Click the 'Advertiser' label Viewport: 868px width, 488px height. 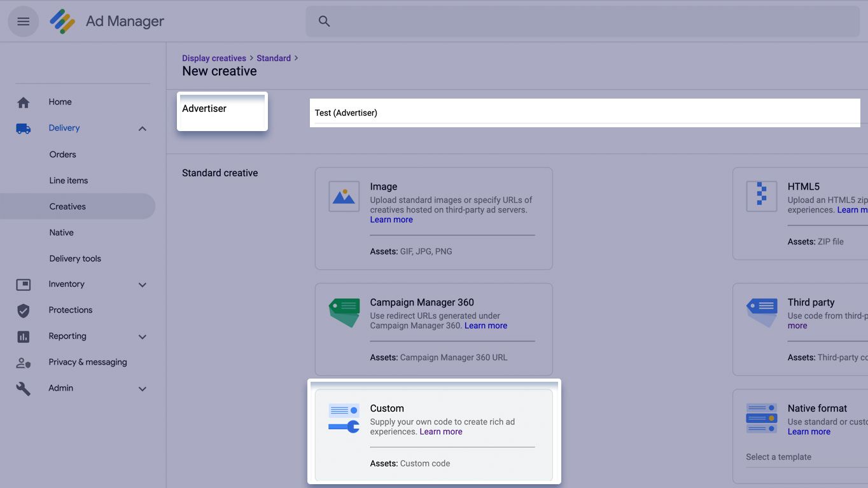(204, 109)
